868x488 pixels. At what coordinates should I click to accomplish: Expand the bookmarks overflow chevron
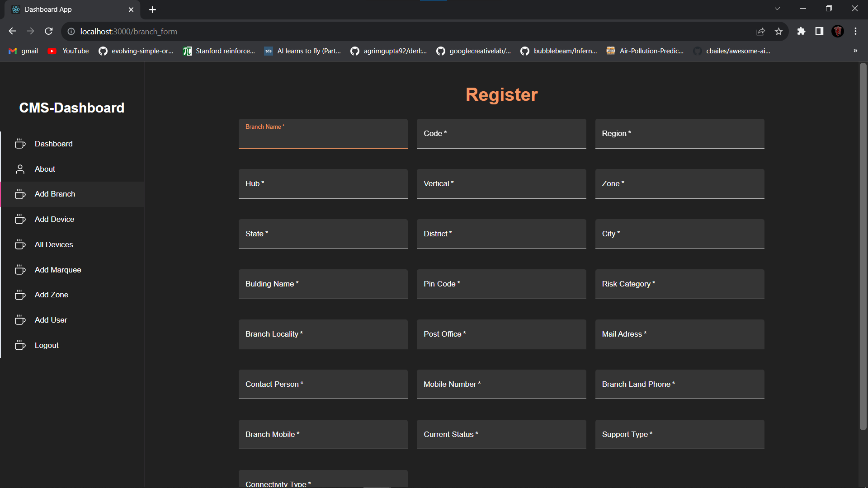855,51
